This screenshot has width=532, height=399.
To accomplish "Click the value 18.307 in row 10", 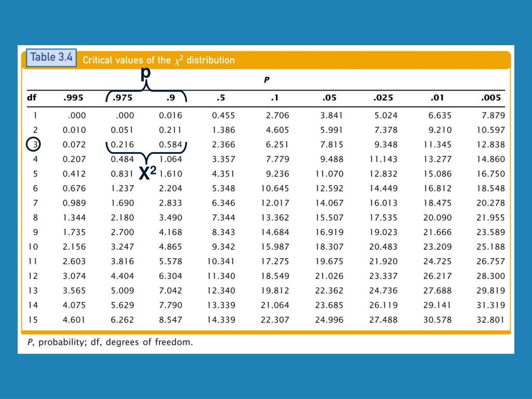I will [329, 247].
